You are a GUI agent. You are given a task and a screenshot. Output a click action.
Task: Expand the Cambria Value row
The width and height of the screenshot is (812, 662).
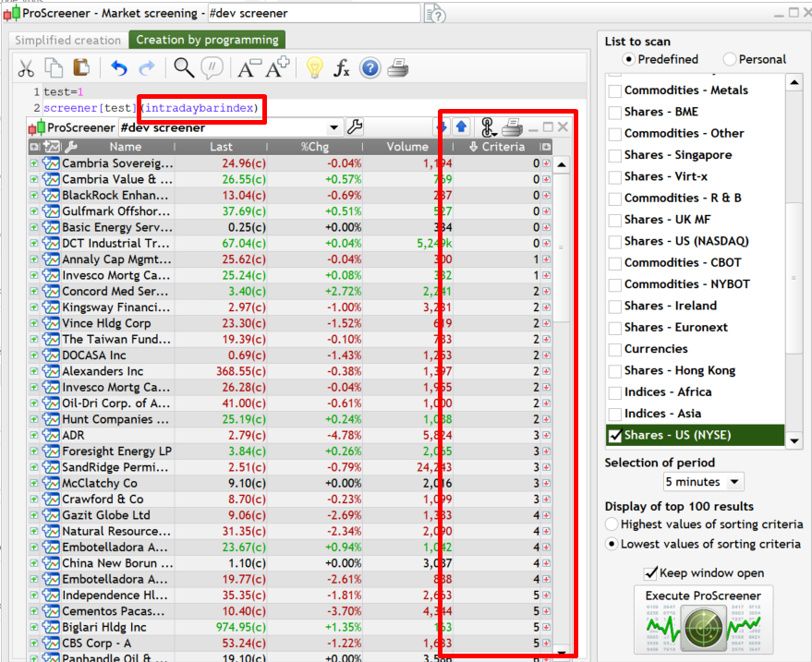tap(33, 179)
